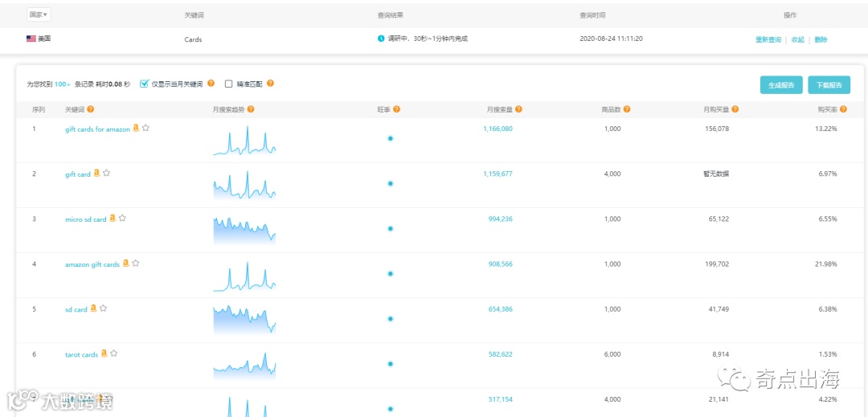Open the 国家 country dropdown
Screen dimensions: 868x417
click(x=37, y=15)
